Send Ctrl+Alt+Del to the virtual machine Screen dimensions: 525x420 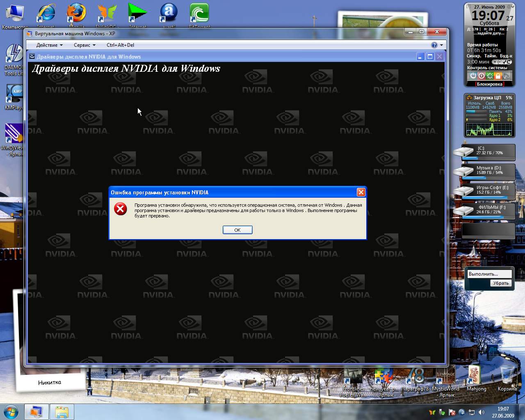tap(120, 45)
